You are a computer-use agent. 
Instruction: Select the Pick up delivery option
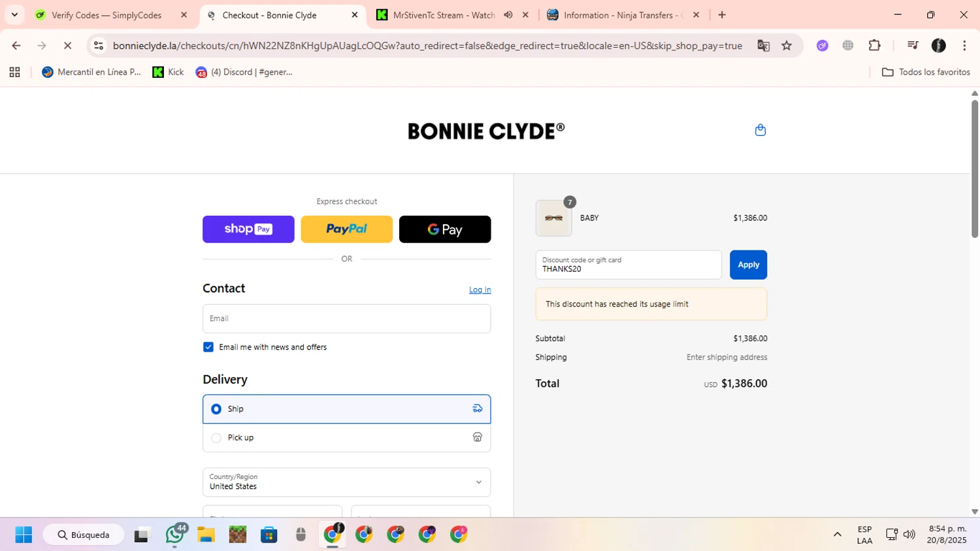[x=346, y=438]
